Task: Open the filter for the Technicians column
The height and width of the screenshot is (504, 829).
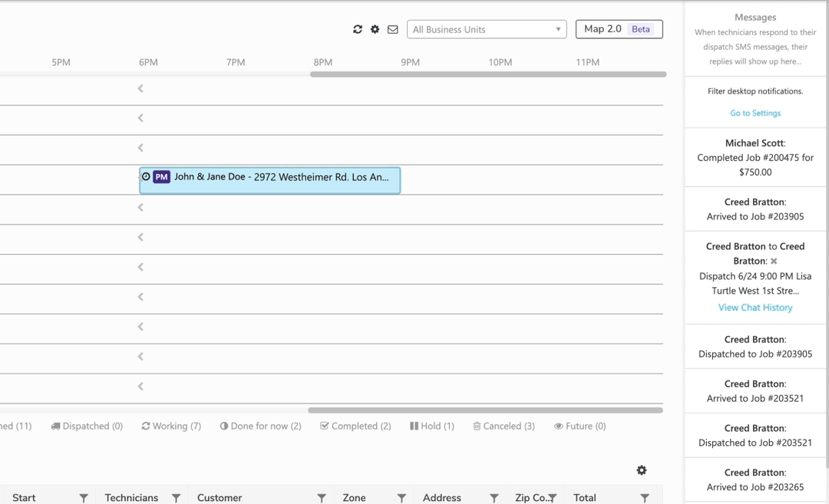Action: [176, 498]
